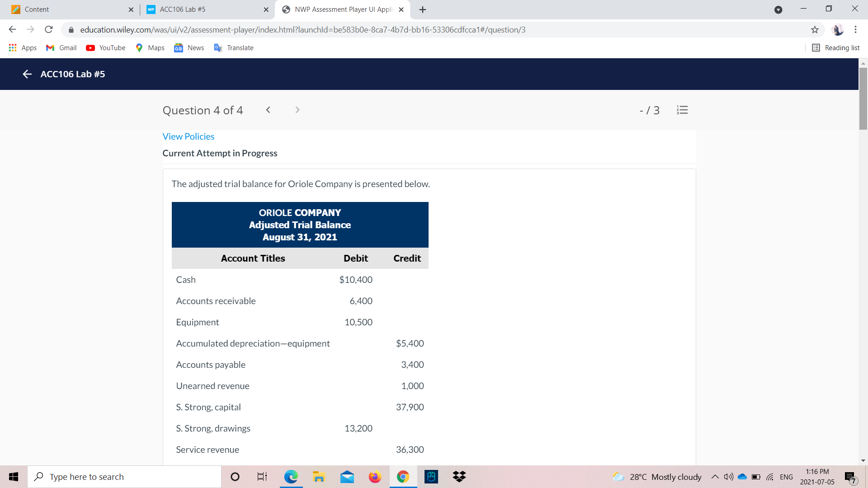Advance to the next question with the right chevron
The image size is (868, 488).
click(297, 110)
